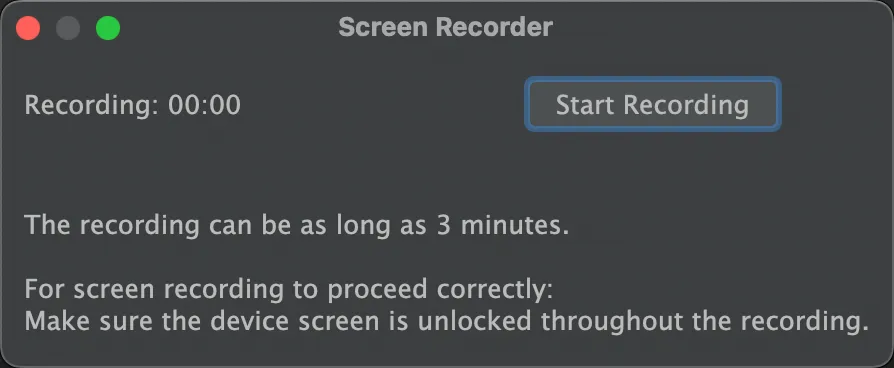Click the grayed-out minimize button
This screenshot has width=894, height=368.
coord(68,28)
